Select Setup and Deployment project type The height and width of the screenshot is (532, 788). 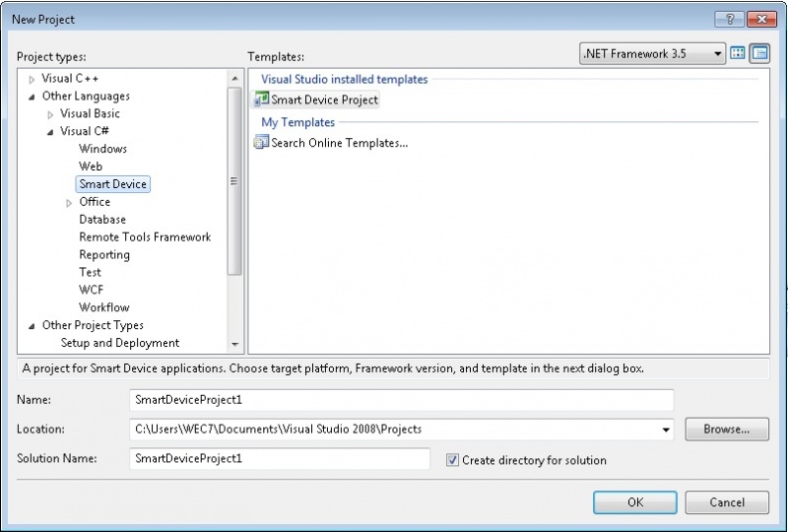tap(120, 343)
